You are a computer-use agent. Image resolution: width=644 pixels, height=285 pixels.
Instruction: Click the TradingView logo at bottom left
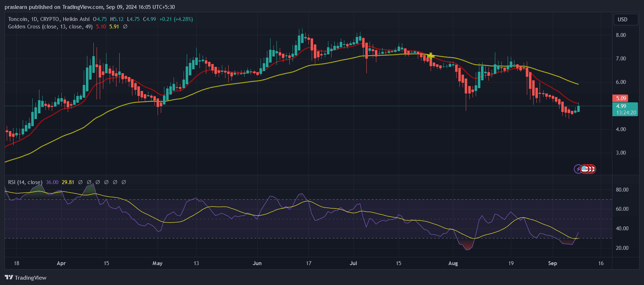[26, 278]
